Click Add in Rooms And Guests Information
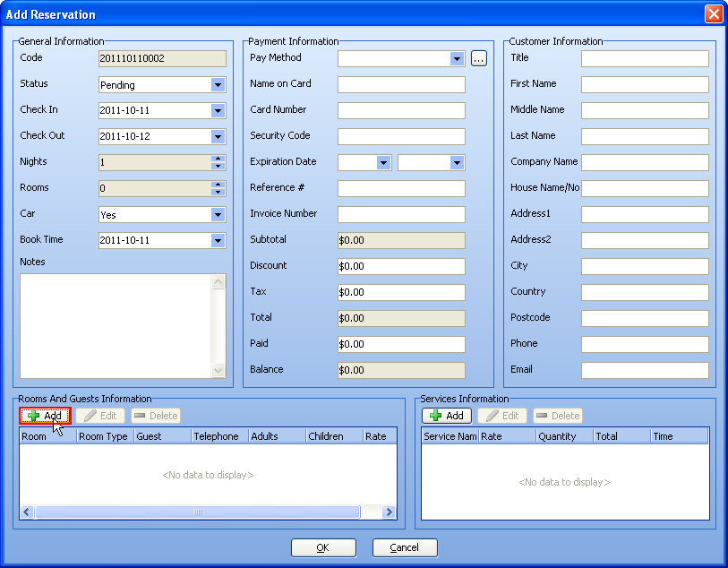This screenshot has height=568, width=728. (x=45, y=416)
